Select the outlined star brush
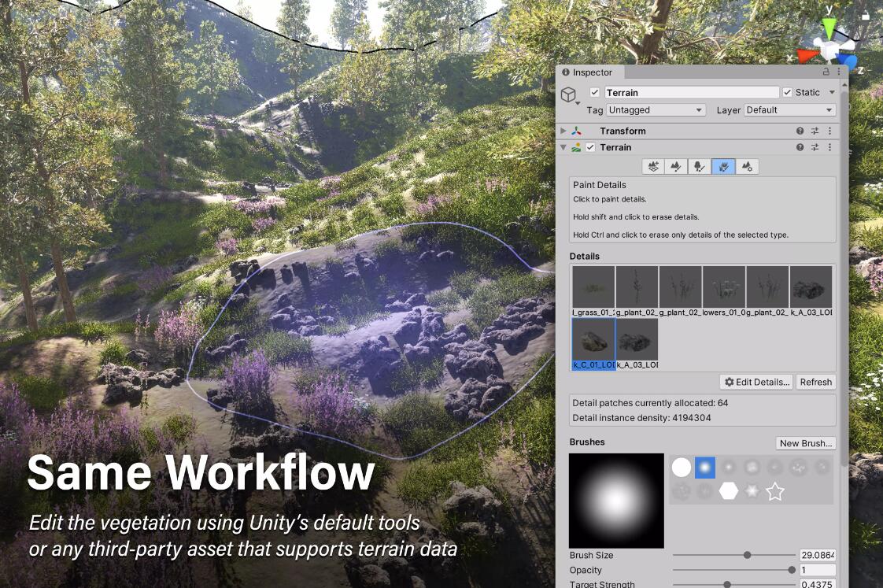 [775, 491]
